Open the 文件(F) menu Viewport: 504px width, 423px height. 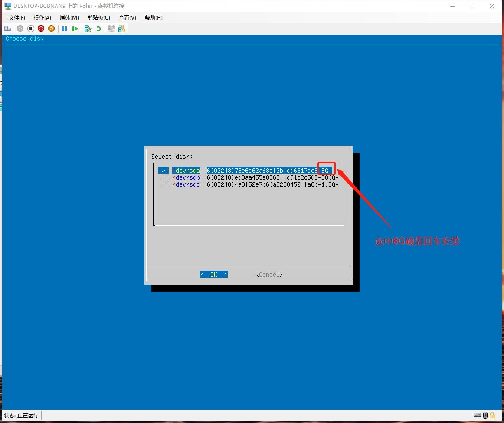(x=17, y=18)
